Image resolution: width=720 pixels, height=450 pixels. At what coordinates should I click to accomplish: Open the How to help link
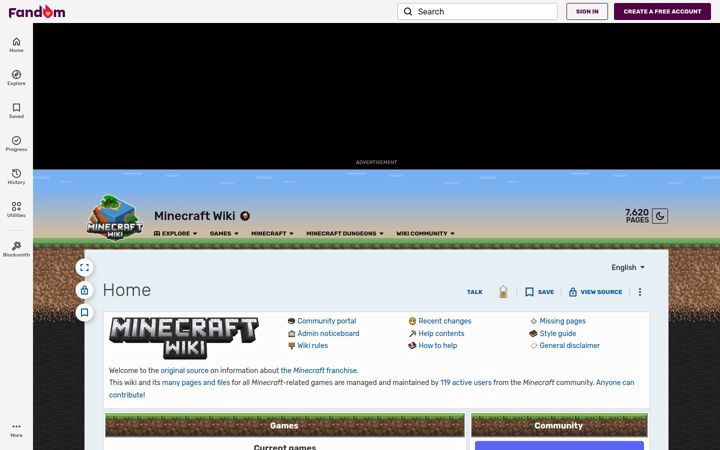[438, 345]
